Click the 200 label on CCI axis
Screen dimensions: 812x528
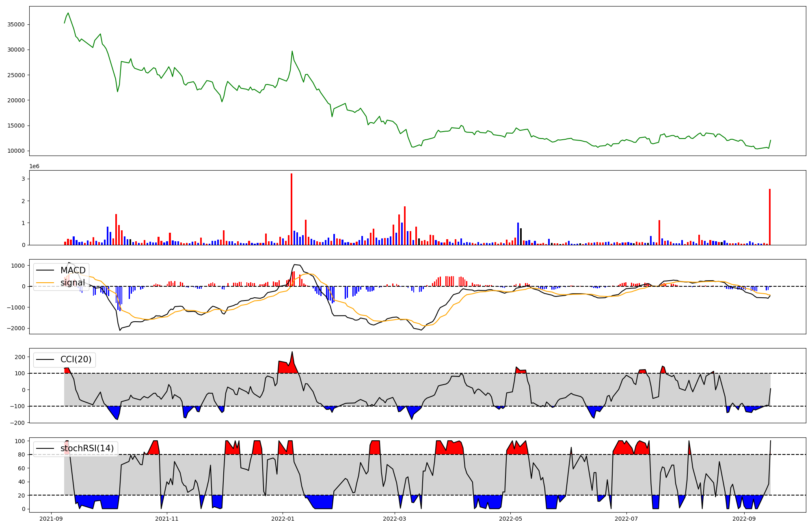click(x=20, y=357)
